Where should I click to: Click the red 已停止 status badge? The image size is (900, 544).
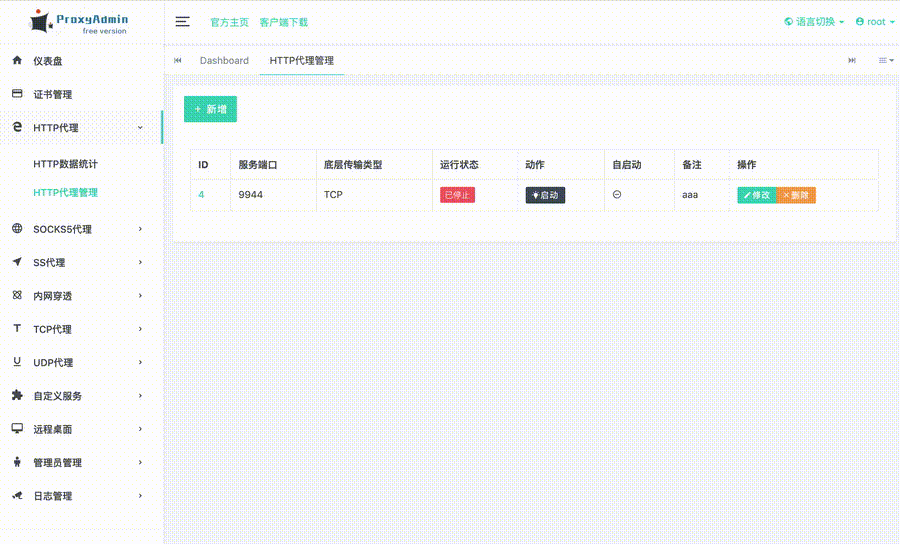pyautogui.click(x=457, y=195)
